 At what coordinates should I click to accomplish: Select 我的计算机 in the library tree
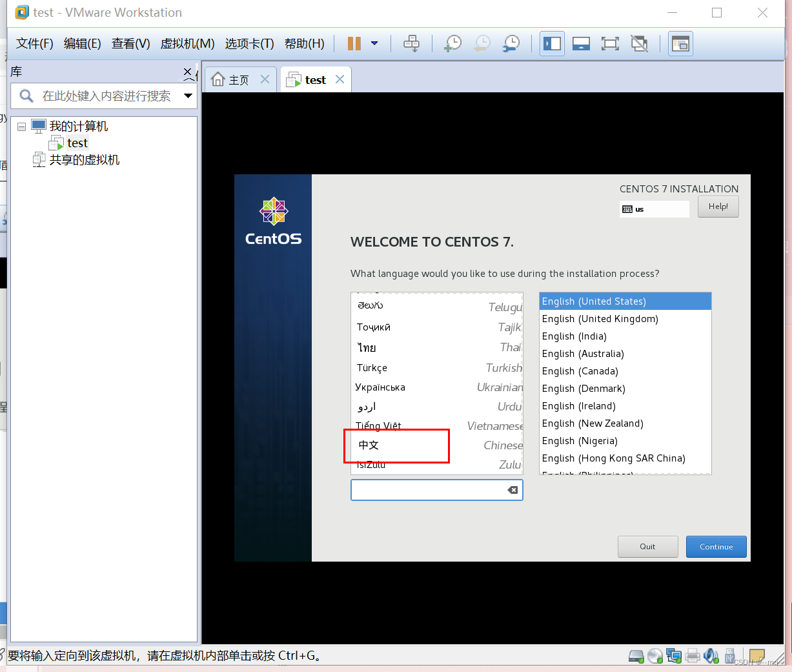(x=78, y=126)
